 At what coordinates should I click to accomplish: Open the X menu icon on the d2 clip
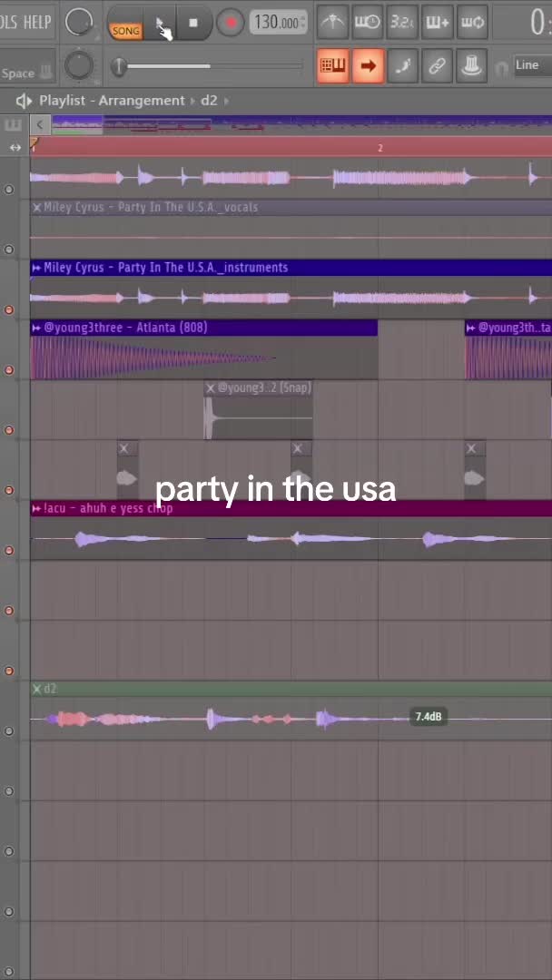point(37,689)
